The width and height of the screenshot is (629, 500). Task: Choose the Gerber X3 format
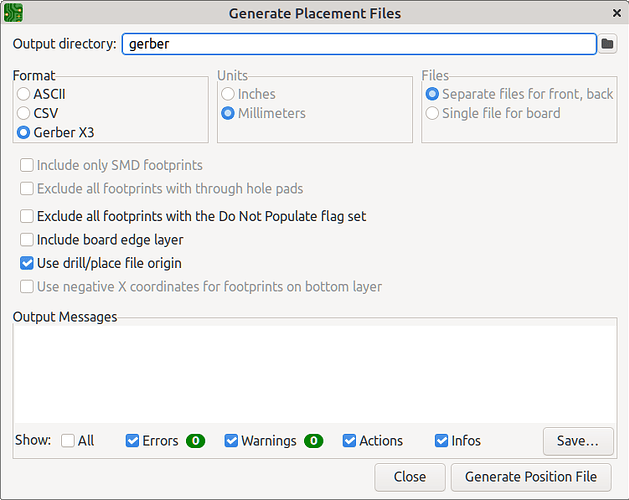click(24, 132)
